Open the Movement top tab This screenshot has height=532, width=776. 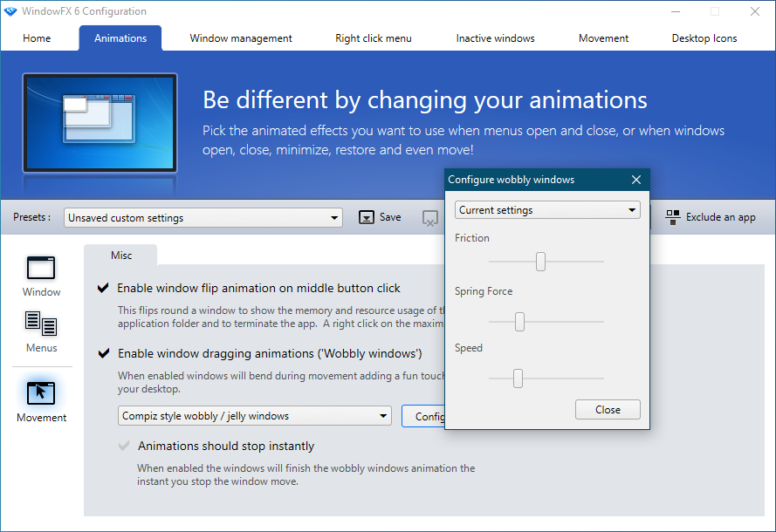[x=603, y=38]
